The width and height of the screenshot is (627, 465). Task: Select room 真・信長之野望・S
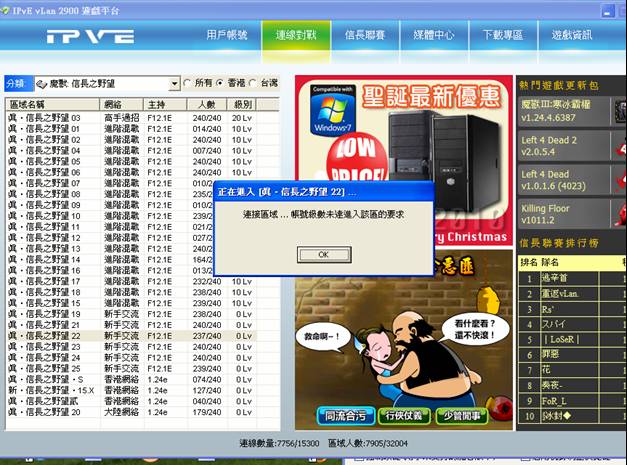(x=131, y=379)
